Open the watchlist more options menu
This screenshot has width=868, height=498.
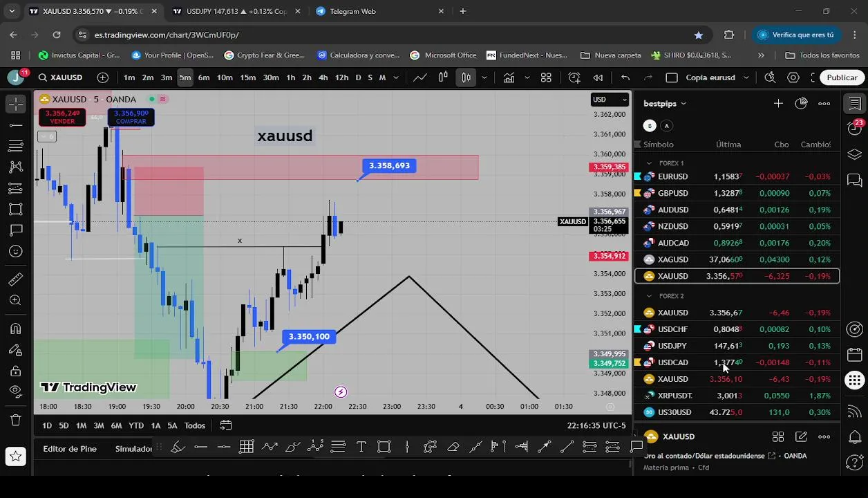(824, 104)
